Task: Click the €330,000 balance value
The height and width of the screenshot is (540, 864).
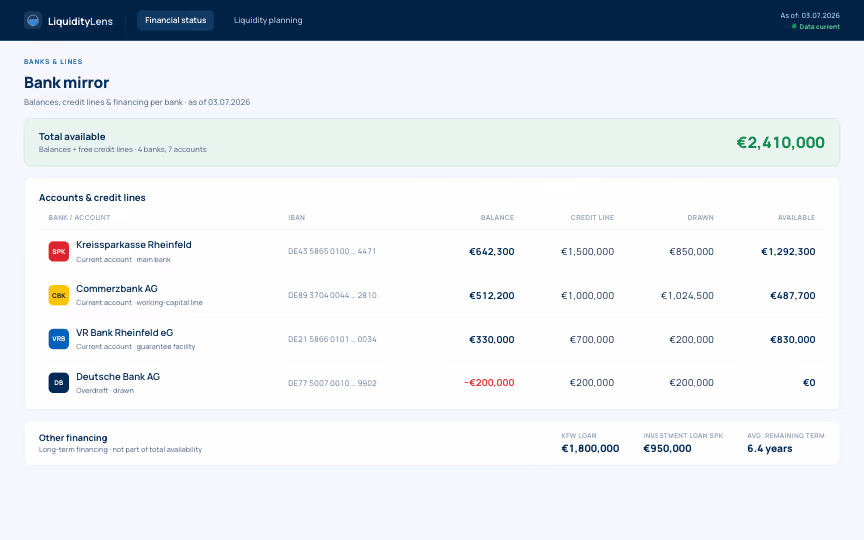Action: [x=492, y=340]
